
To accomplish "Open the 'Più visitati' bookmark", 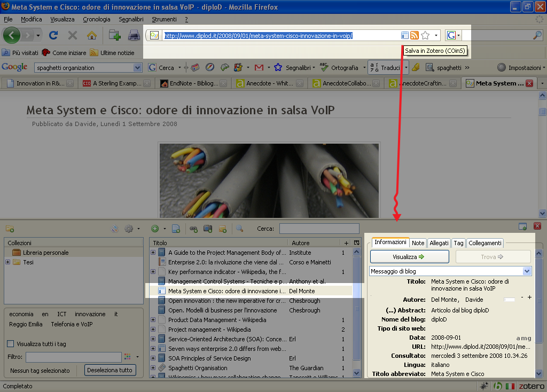I will (x=20, y=53).
